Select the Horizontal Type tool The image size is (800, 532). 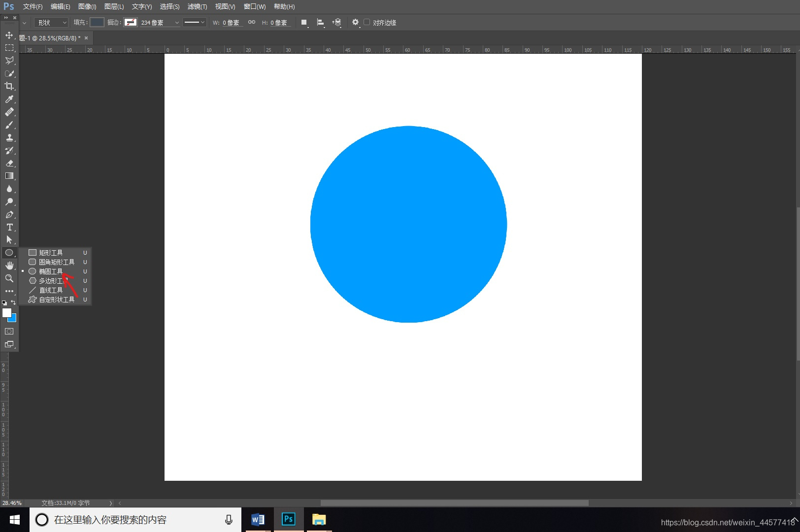[x=9, y=227]
